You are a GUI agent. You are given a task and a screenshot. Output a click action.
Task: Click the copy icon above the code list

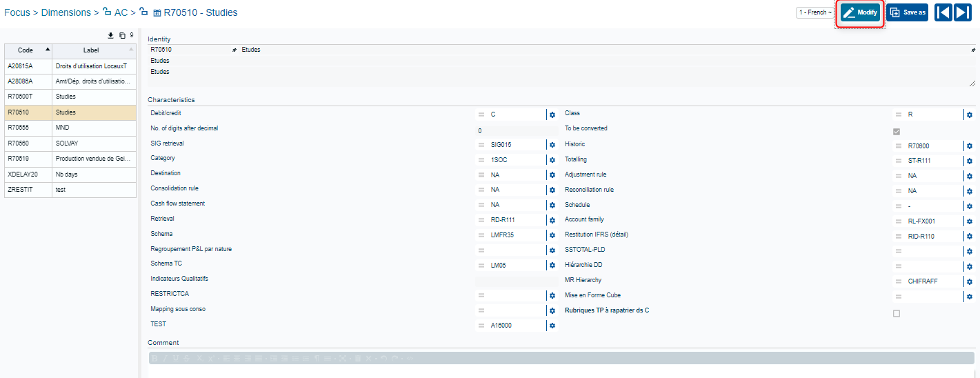122,35
